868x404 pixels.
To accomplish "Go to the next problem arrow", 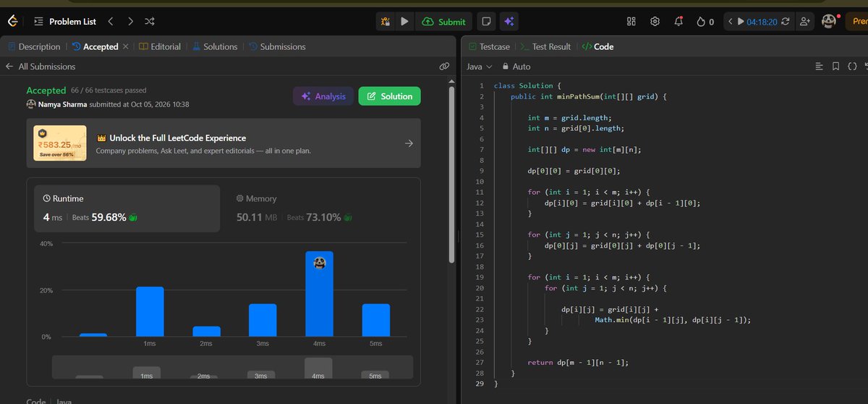I will [129, 22].
